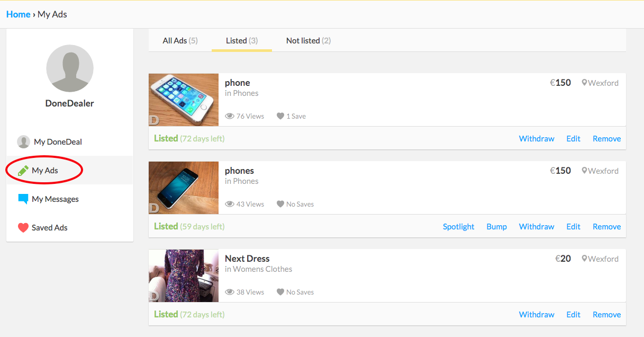
Task: Click the small avatar icon beside My DoneDeal
Action: point(23,142)
